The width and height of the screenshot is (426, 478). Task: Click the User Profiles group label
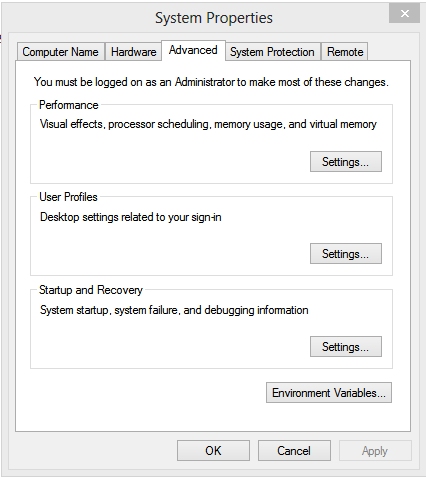point(68,197)
